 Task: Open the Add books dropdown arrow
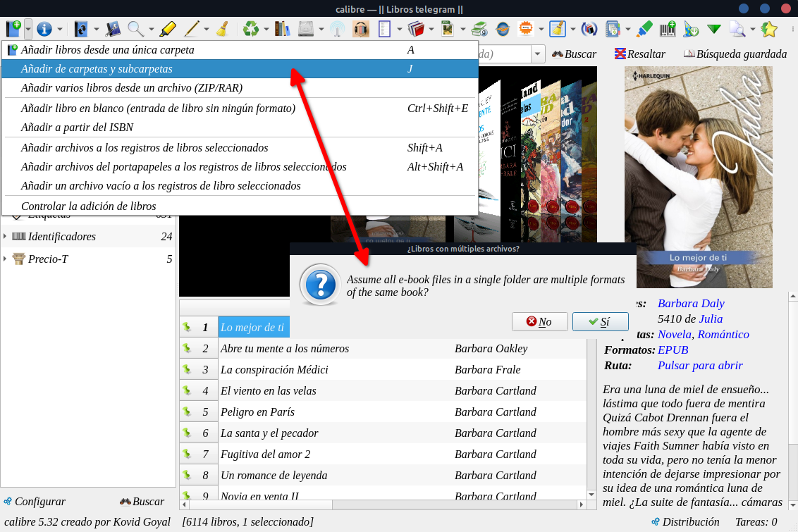[x=28, y=29]
